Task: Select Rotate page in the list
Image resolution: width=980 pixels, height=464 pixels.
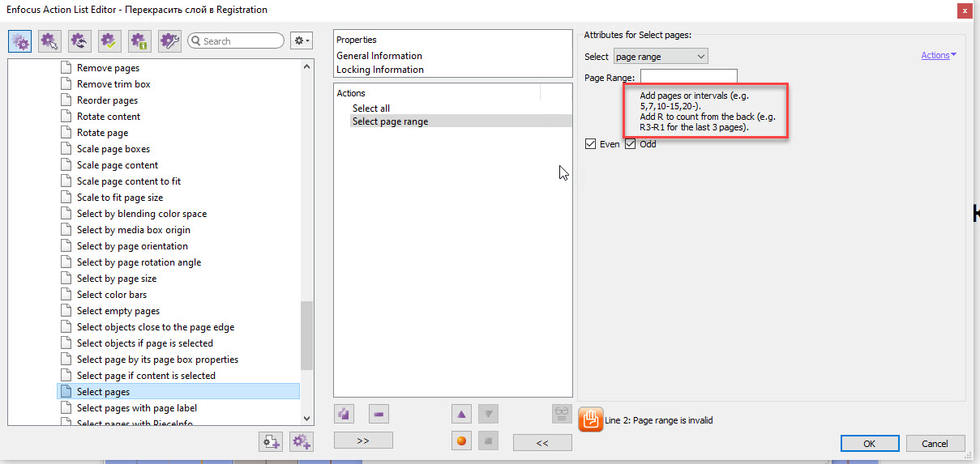Action: (102, 133)
